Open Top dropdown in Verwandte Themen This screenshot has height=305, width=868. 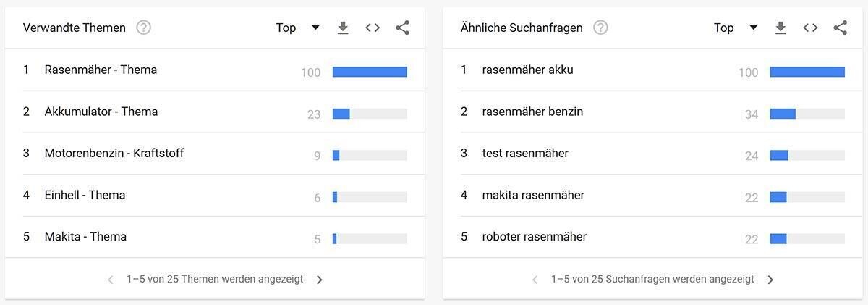point(297,28)
